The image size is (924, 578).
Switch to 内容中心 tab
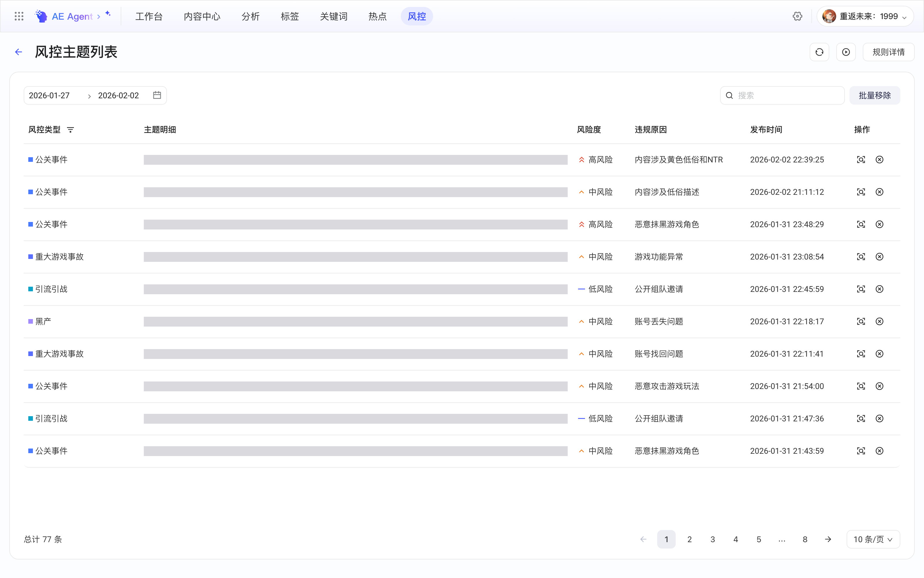[x=202, y=16]
